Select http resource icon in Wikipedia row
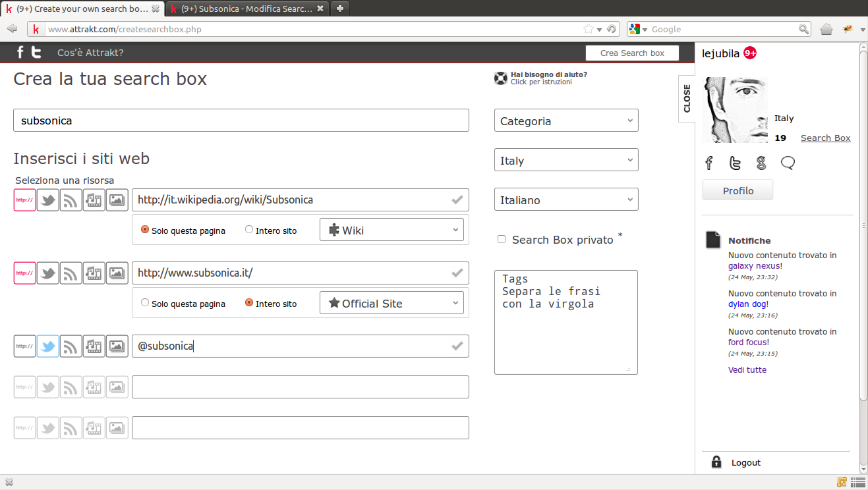The height and width of the screenshot is (490, 868). pyautogui.click(x=25, y=200)
